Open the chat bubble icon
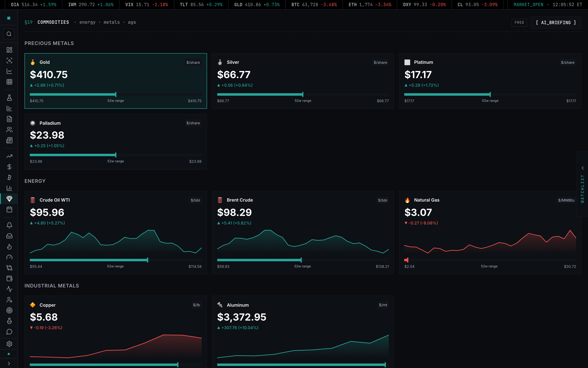Image resolution: width=588 pixels, height=368 pixels. pyautogui.click(x=9, y=331)
